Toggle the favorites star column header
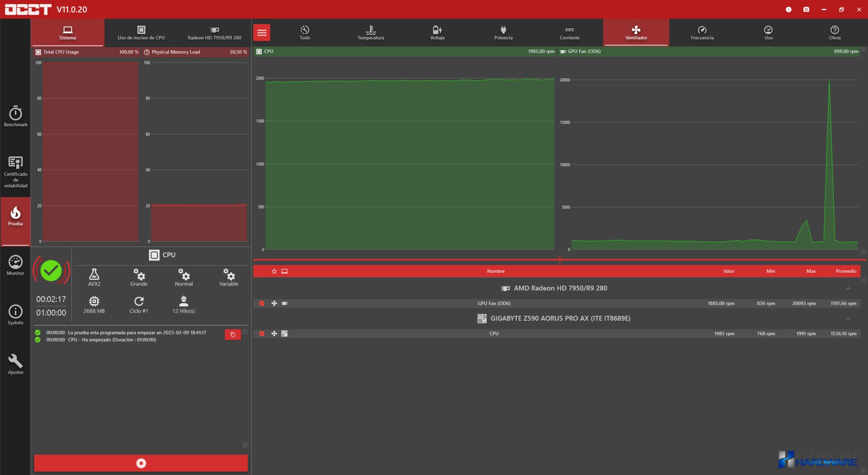This screenshot has height=475, width=868. point(274,271)
